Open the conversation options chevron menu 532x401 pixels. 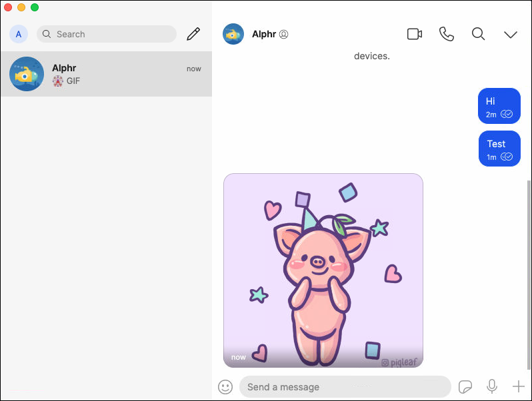(510, 35)
